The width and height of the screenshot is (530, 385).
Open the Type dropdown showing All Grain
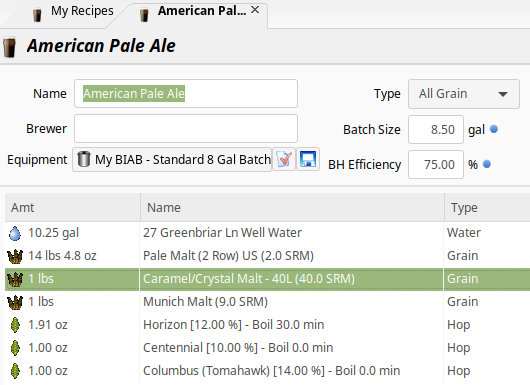(464, 94)
